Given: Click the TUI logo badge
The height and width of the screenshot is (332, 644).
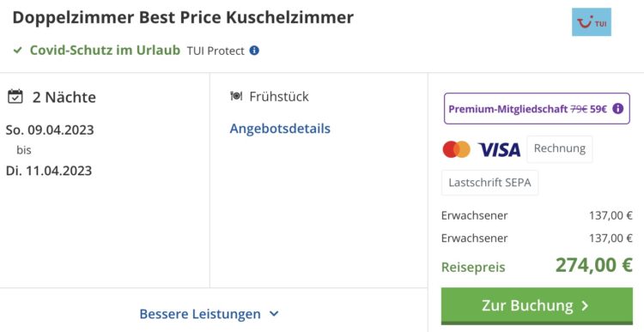Looking at the screenshot, I should click(x=592, y=22).
